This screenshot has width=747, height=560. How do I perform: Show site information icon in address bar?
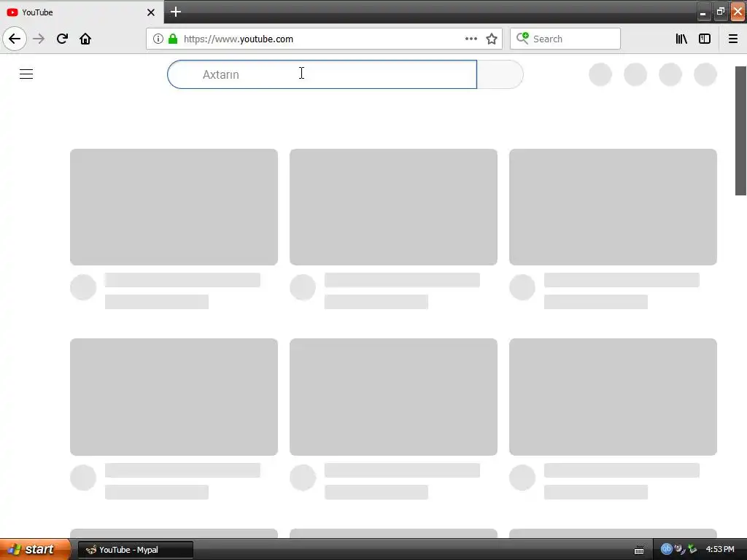158,39
